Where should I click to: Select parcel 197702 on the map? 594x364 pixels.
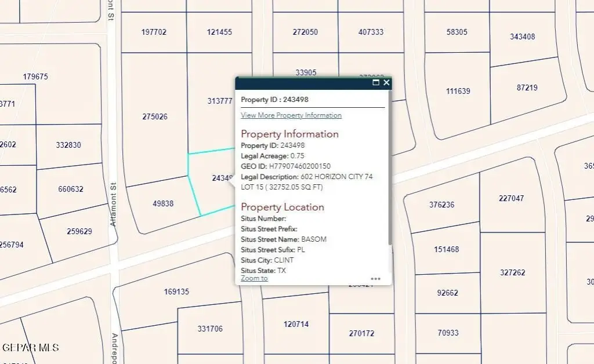[x=154, y=32]
